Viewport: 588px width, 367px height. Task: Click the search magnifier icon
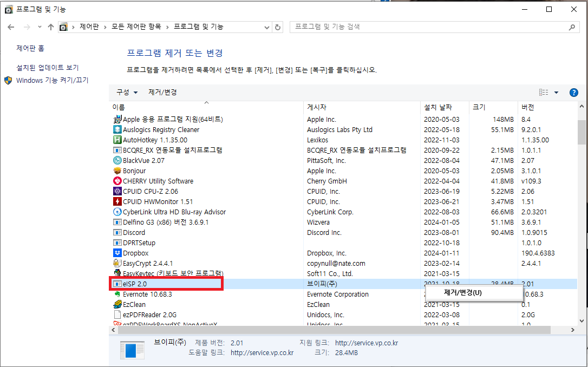point(572,27)
